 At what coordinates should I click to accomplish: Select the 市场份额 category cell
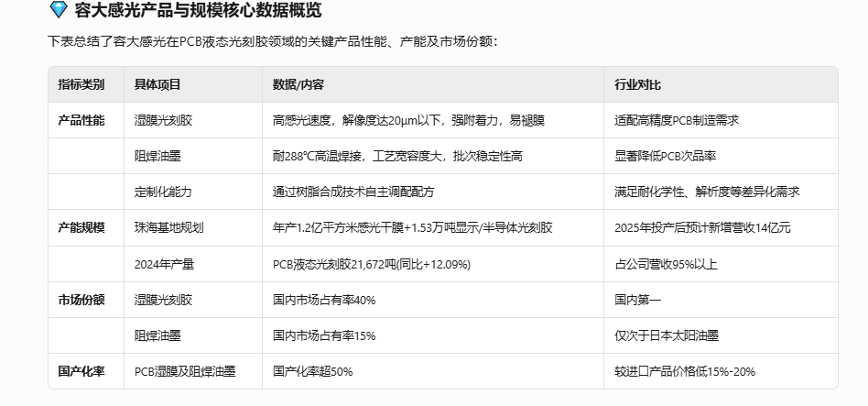(81, 300)
